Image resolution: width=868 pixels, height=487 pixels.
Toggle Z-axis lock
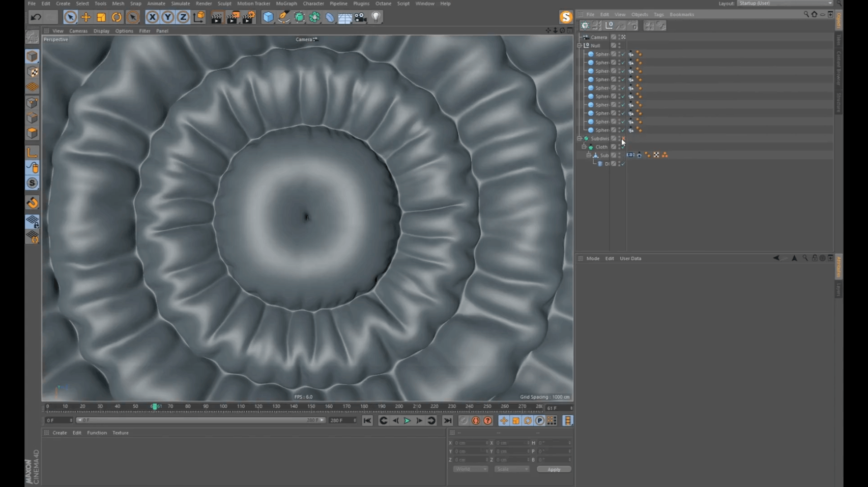(183, 17)
